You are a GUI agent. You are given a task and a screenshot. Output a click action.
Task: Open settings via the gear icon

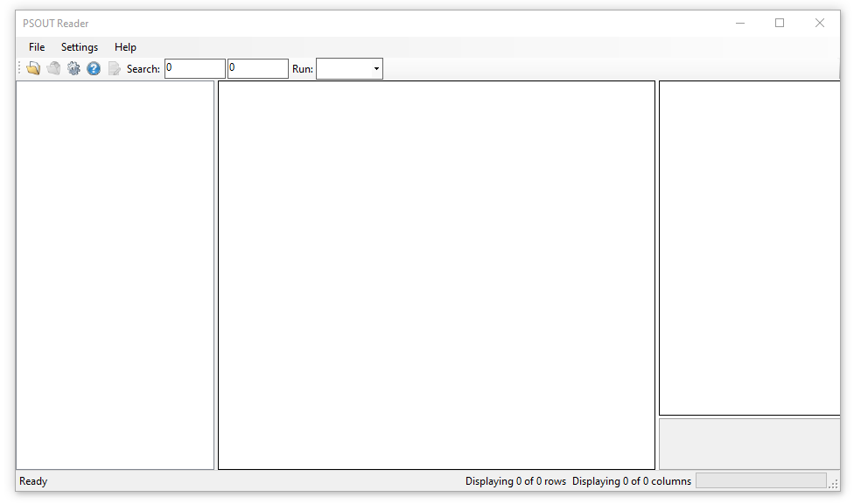[73, 68]
